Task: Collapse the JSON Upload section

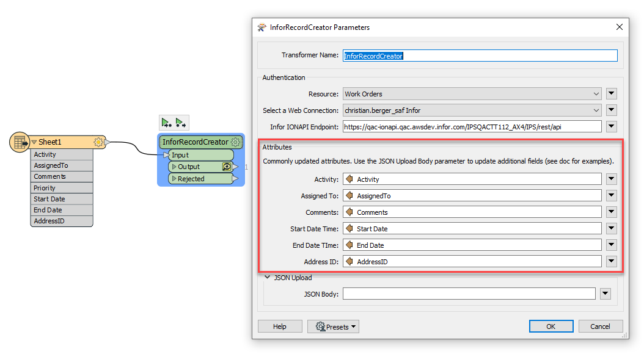Action: [x=268, y=278]
